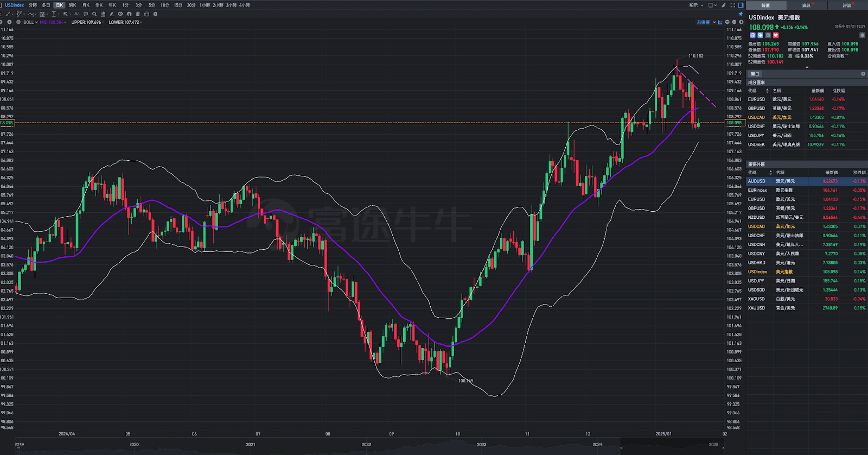868x455 pixels.
Task: Toggle the right sidebar panel
Action: (741, 5)
